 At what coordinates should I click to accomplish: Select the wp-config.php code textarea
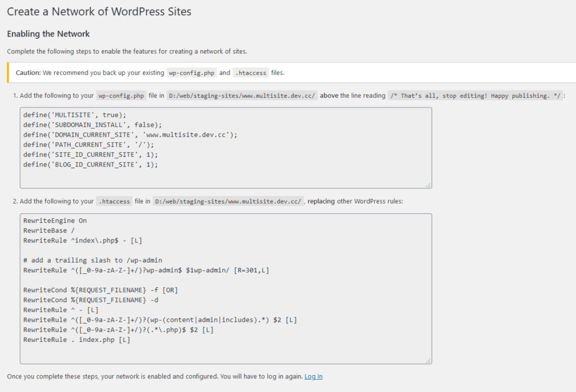click(x=225, y=146)
